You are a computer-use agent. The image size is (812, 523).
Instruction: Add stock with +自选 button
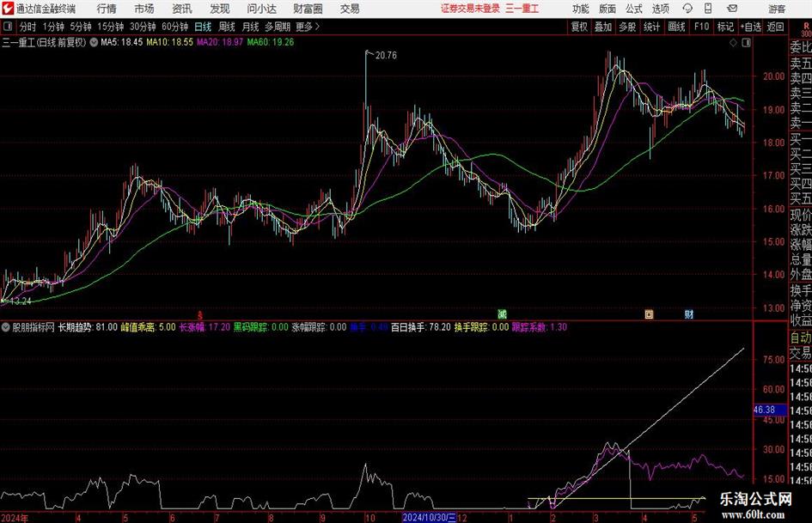pyautogui.click(x=751, y=27)
